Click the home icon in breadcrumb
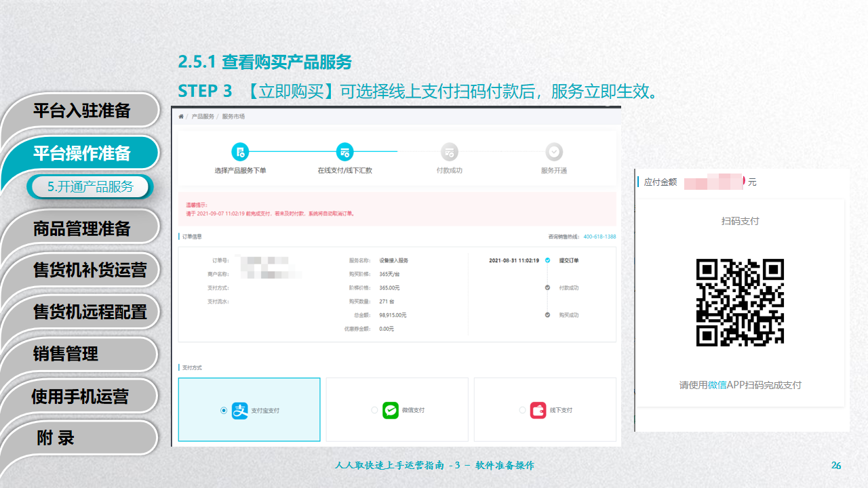 coord(181,117)
